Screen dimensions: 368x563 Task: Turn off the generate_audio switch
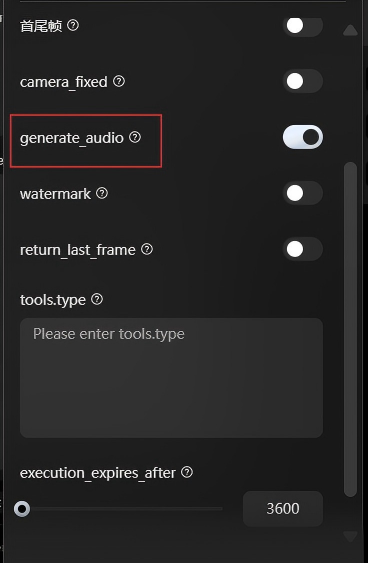[303, 137]
